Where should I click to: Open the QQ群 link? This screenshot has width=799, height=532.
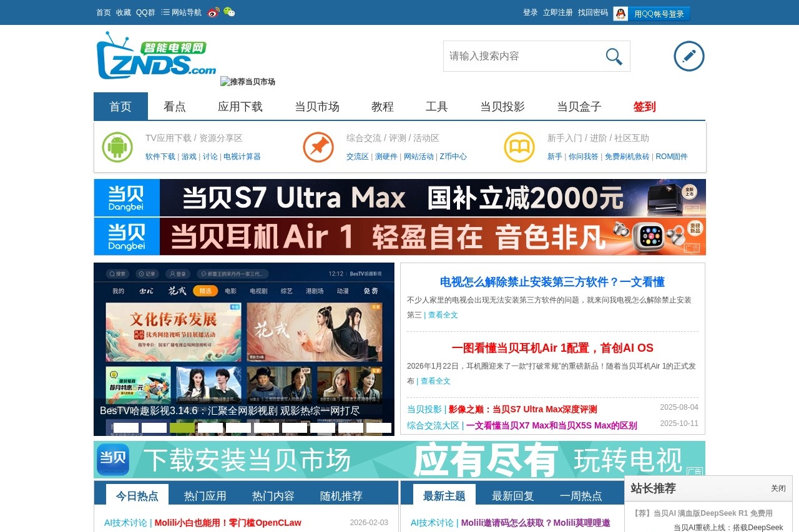coord(145,12)
